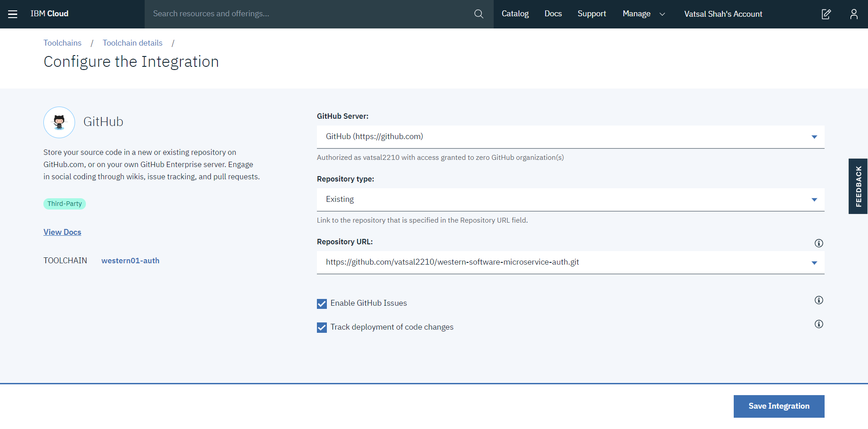Open the Catalog menu item
Viewport: 868px width, 429px height.
coord(515,14)
